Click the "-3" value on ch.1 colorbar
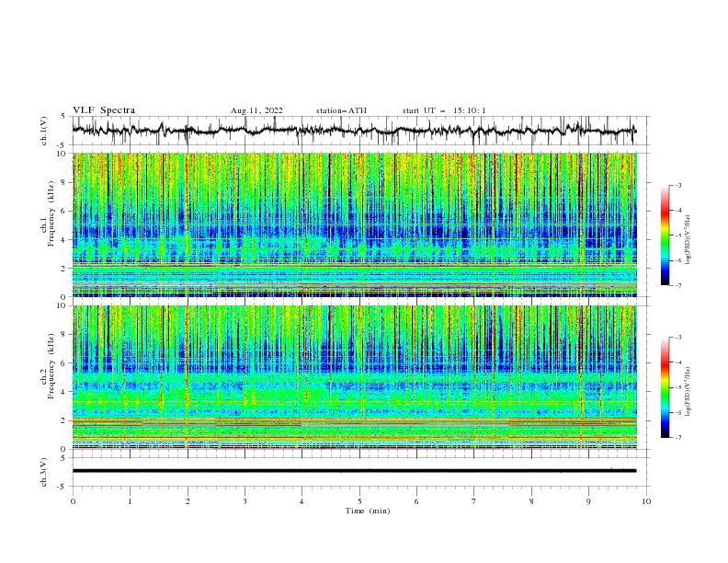Image resolution: width=728 pixels, height=563 pixels. click(677, 185)
